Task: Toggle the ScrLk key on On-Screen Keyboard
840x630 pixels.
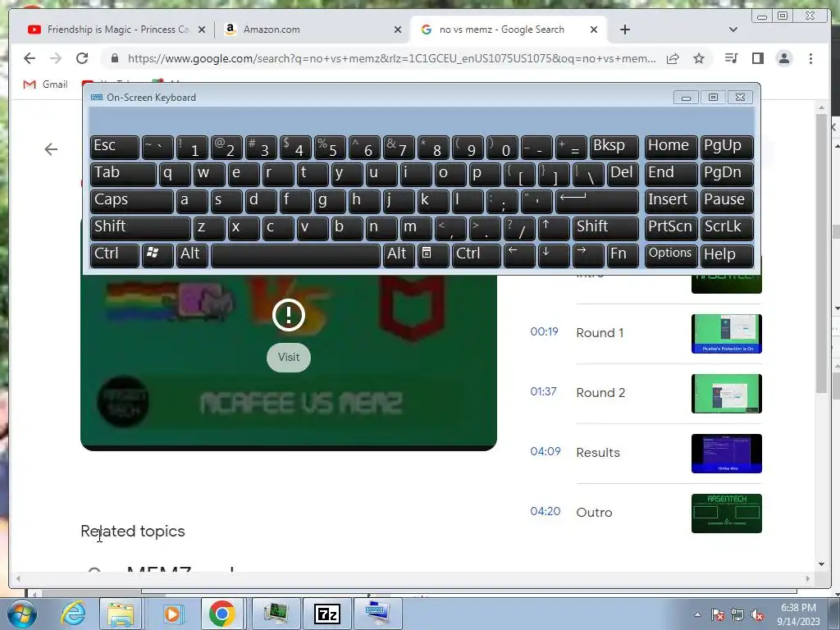Action: pyautogui.click(x=727, y=228)
